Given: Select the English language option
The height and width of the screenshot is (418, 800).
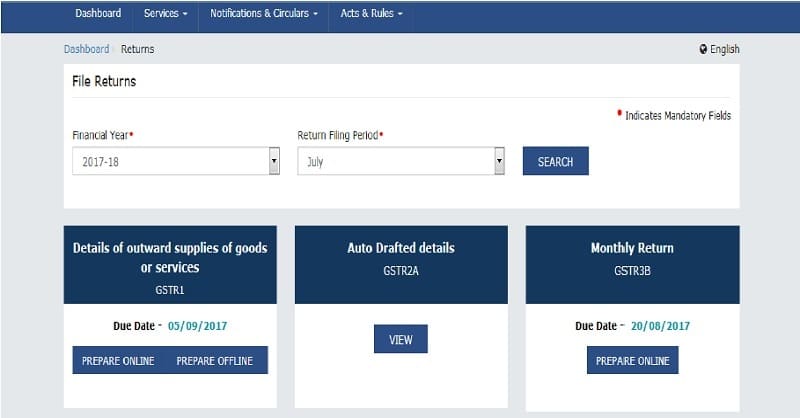Looking at the screenshot, I should [x=724, y=49].
